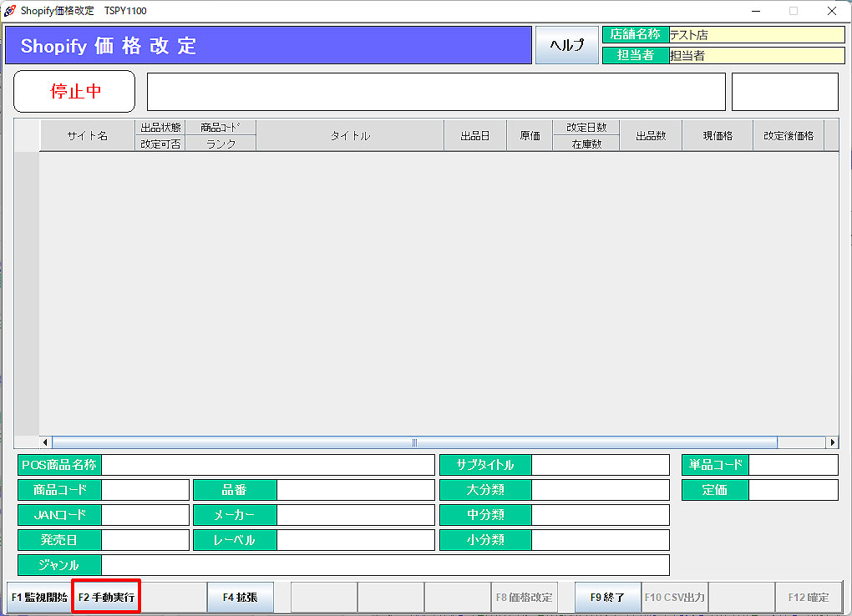Click the メーカー input field
This screenshot has height=616, width=852.
click(355, 515)
